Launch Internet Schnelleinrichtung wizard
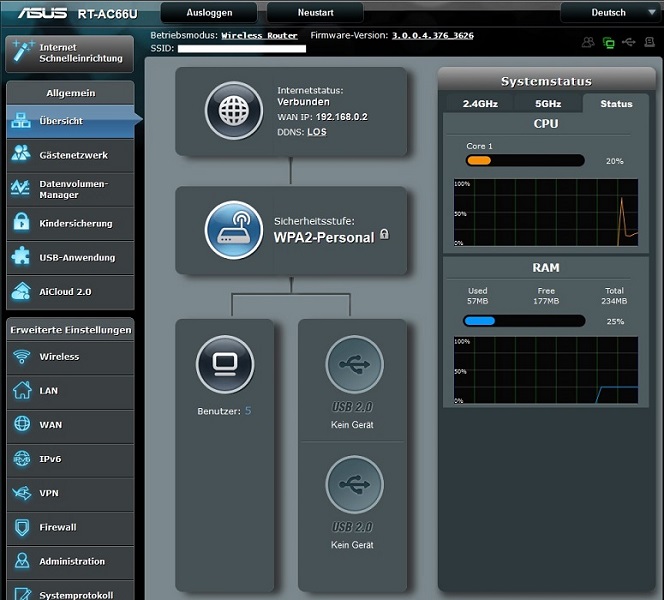This screenshot has height=600, width=664. coord(70,52)
